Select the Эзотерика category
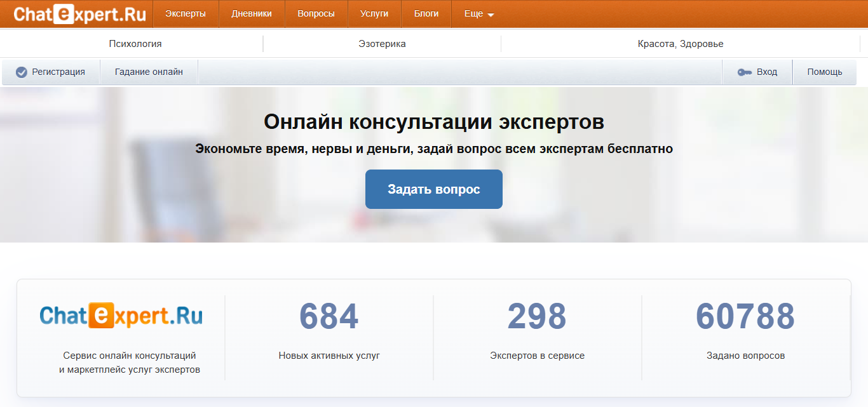Viewport: 868px width, 407px height. pyautogui.click(x=382, y=44)
